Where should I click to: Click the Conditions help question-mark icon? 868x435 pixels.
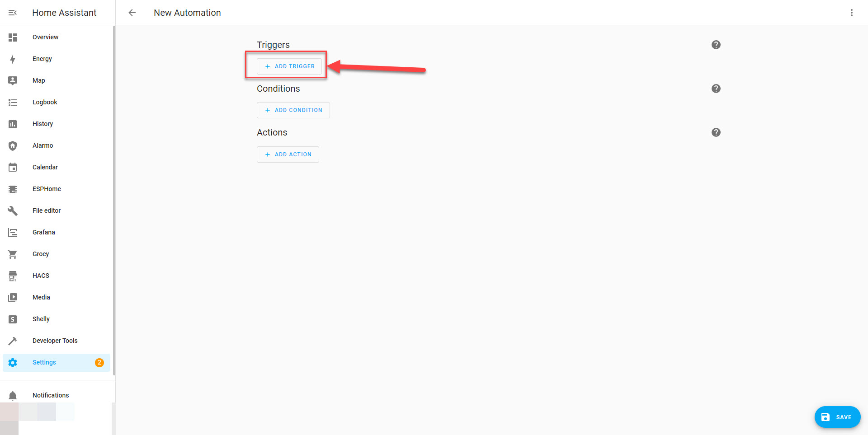pyautogui.click(x=716, y=89)
